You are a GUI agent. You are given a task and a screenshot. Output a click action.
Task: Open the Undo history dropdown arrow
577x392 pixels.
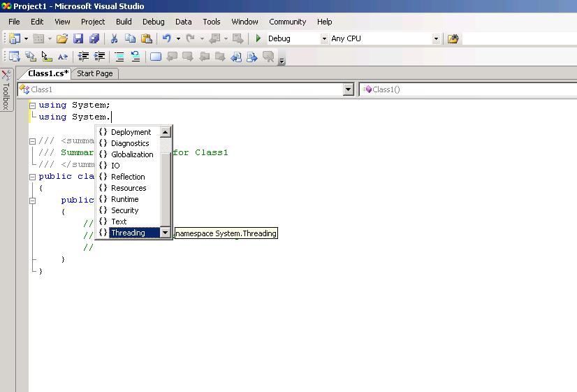178,38
